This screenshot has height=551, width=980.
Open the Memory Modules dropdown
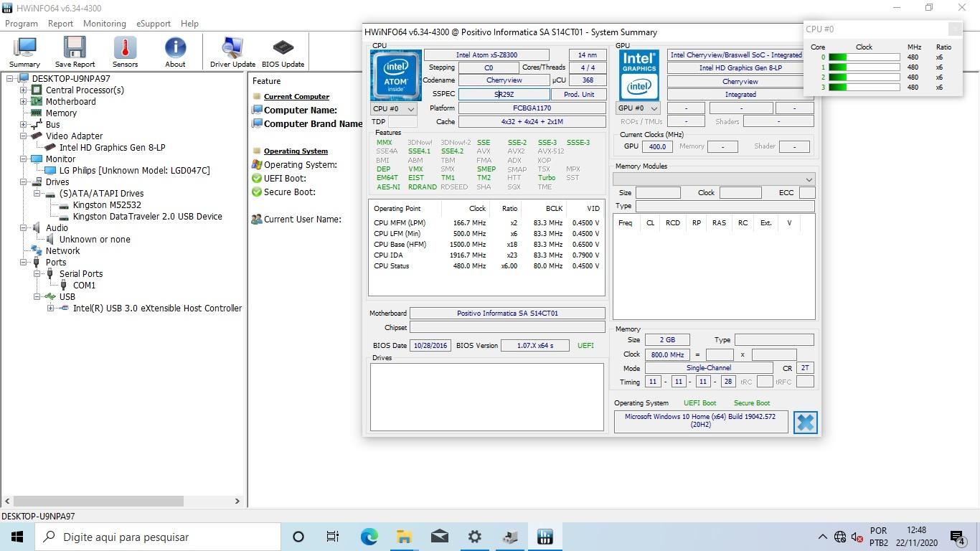click(x=714, y=179)
